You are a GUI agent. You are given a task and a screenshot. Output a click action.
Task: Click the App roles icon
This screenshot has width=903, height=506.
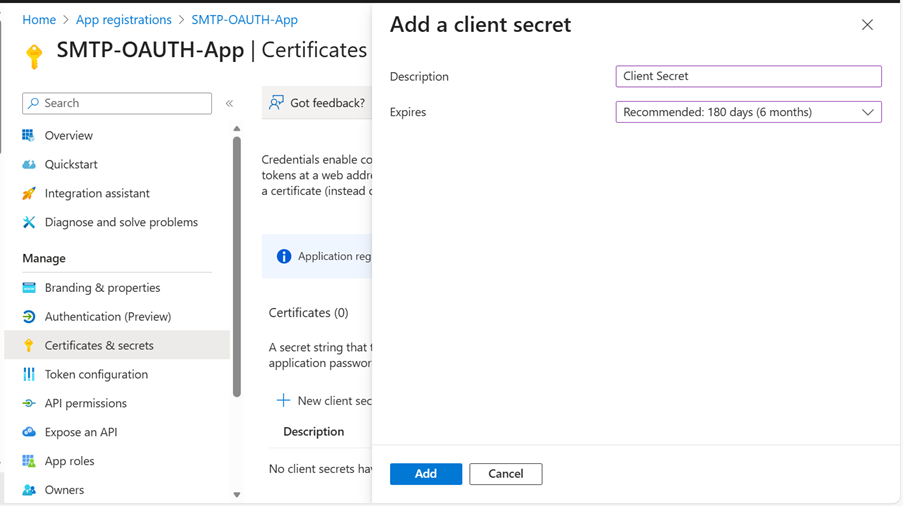29,461
